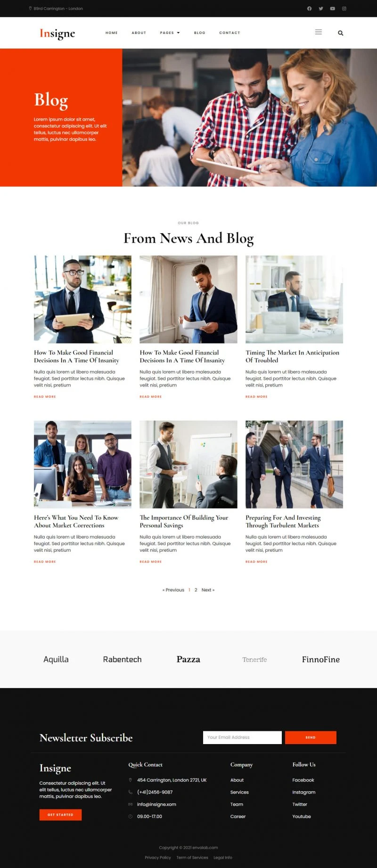Screen dimensions: 377x868
Task: Open the About menu item
Action: click(x=139, y=33)
